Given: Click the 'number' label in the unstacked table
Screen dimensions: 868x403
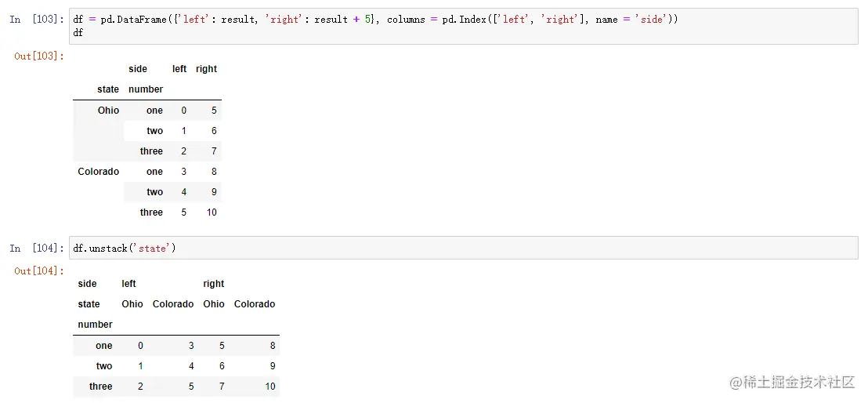Looking at the screenshot, I should pos(95,325).
